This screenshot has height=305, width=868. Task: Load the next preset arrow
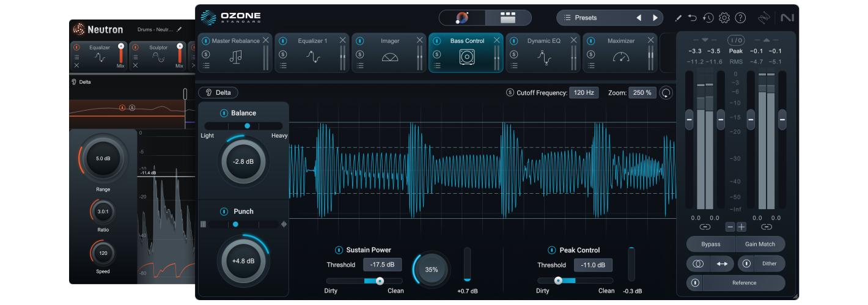click(655, 18)
